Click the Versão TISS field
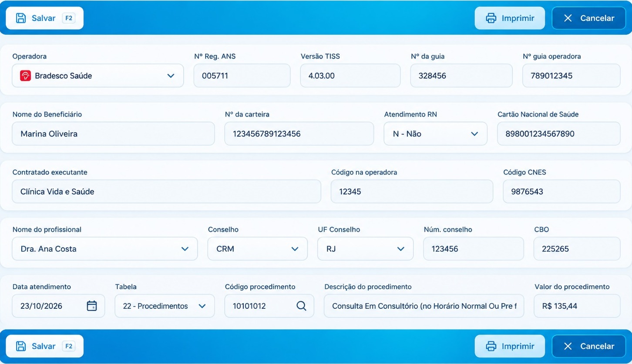Viewport: 632px width, 364px height. click(350, 76)
